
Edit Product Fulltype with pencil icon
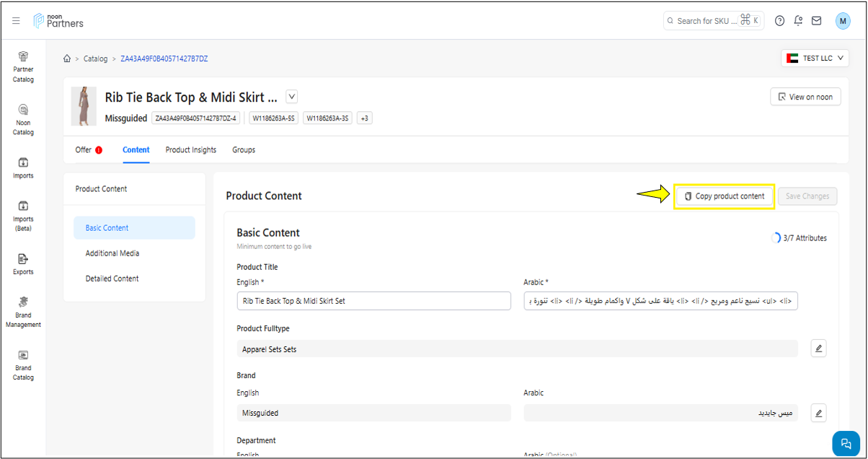click(818, 349)
